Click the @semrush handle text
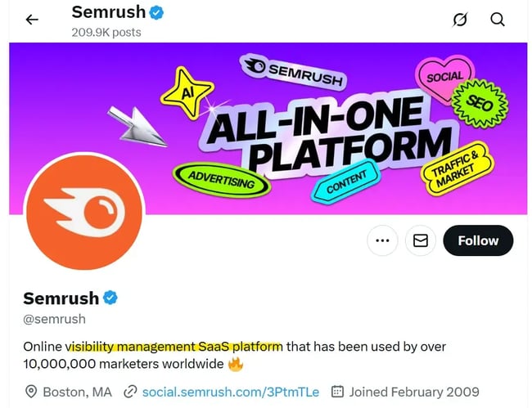This screenshot has width=532, height=408. pyautogui.click(x=54, y=319)
